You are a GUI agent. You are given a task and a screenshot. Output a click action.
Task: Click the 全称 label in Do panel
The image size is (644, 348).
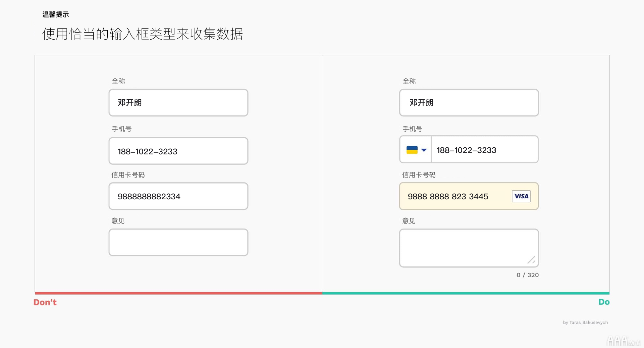(409, 81)
